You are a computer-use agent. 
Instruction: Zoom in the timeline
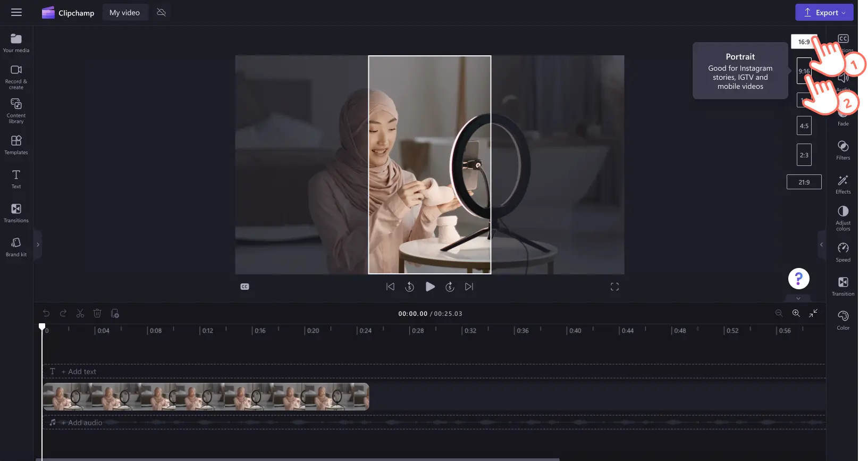[x=796, y=313]
